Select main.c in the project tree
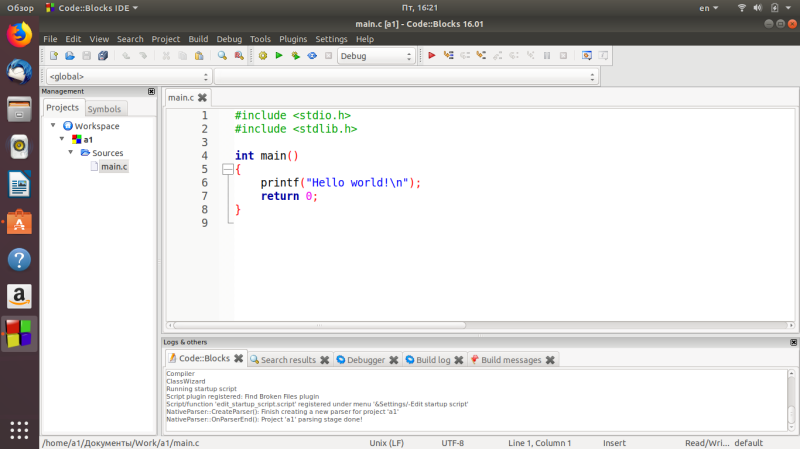This screenshot has width=800, height=449. pos(114,166)
